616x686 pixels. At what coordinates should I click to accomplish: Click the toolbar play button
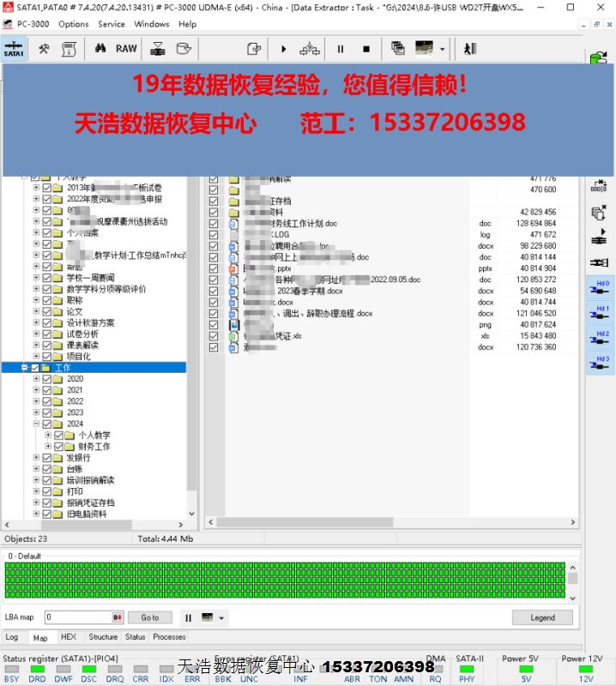pyautogui.click(x=283, y=49)
